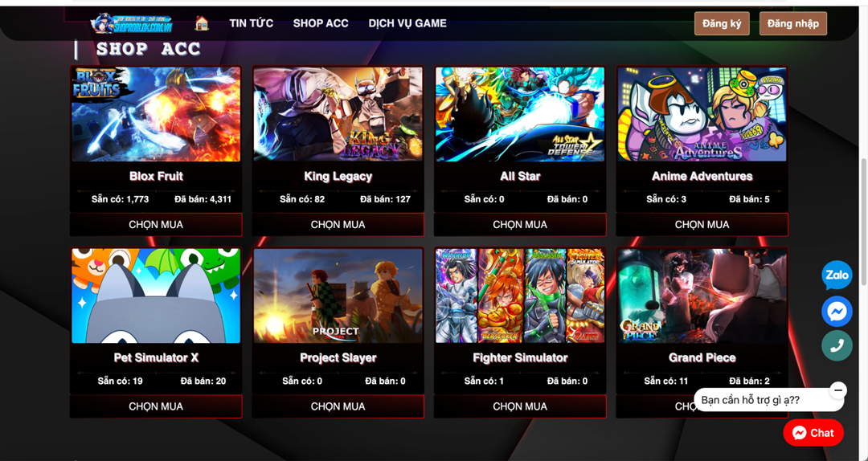This screenshot has height=461, width=868.
Task: Open the red Chat button
Action: click(x=813, y=433)
